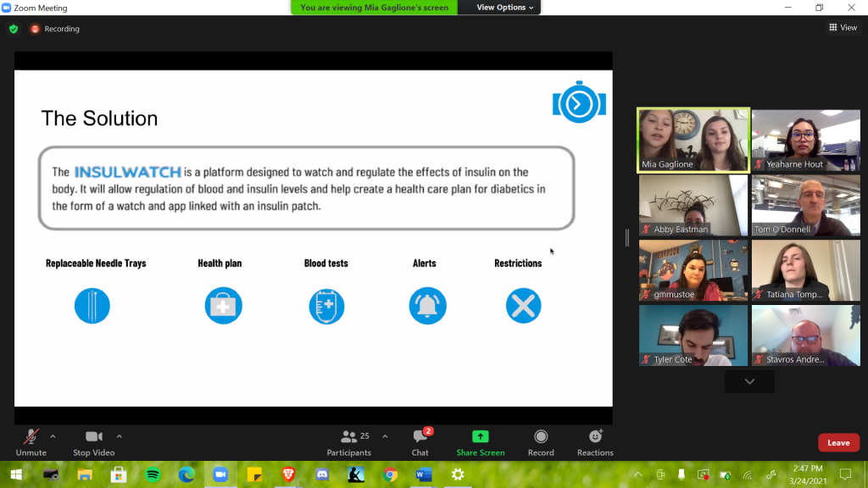Open the Windows Start menu
The image size is (868, 488).
pos(16,474)
